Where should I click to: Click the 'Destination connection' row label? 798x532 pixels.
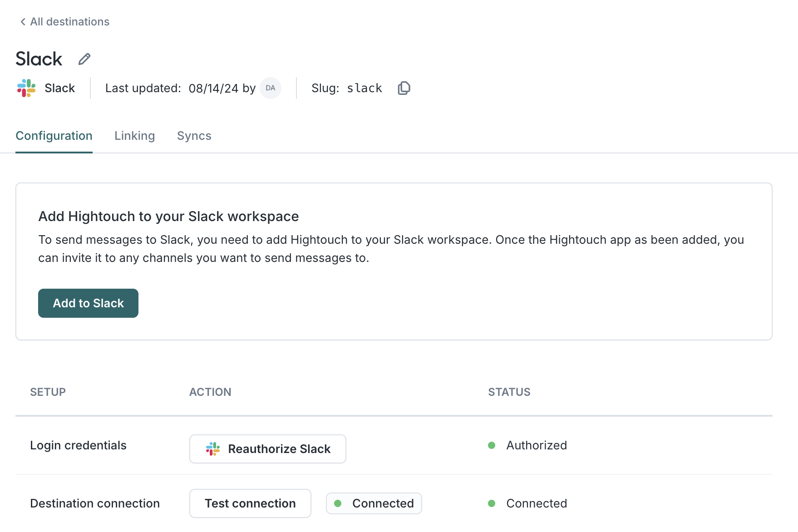(95, 503)
